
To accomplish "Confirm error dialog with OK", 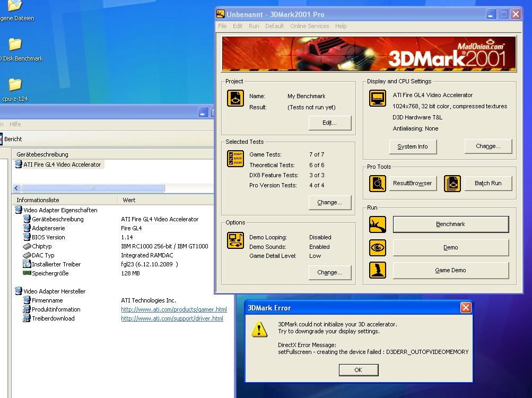I will coord(358,370).
